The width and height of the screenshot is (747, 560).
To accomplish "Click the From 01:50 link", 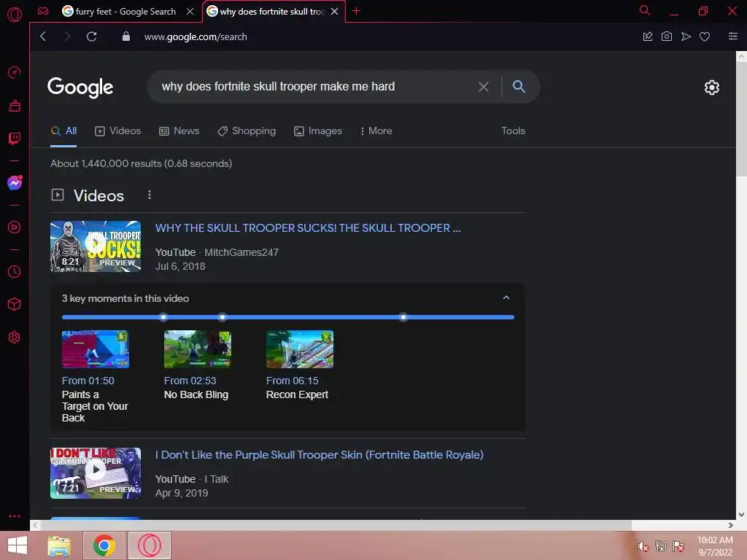I will (x=88, y=381).
